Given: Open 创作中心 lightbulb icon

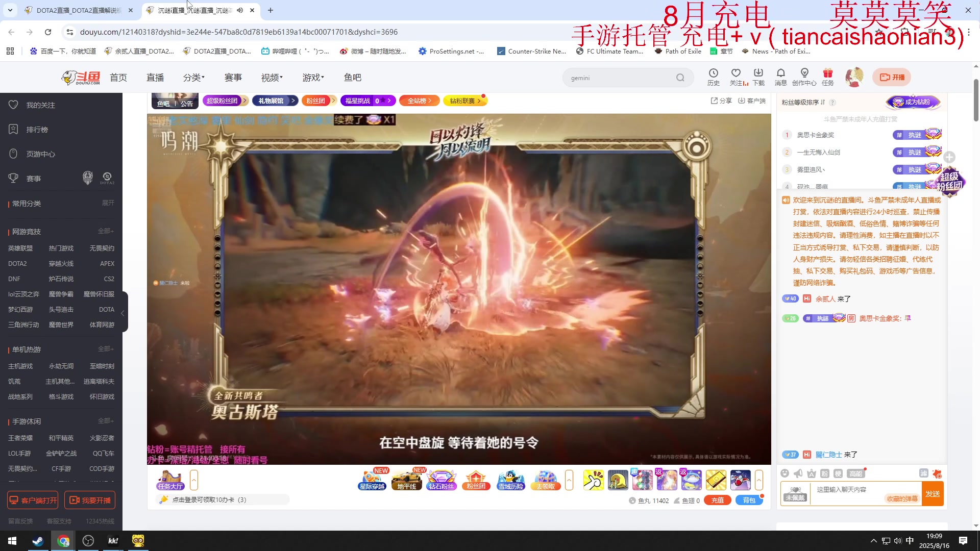Looking at the screenshot, I should click(x=804, y=77).
